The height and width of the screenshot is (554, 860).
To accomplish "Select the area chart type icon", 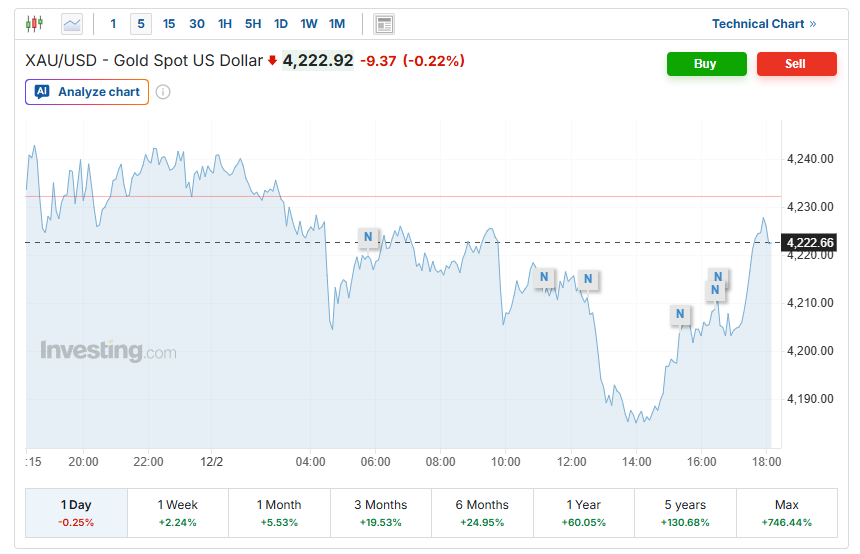I will click(x=72, y=23).
